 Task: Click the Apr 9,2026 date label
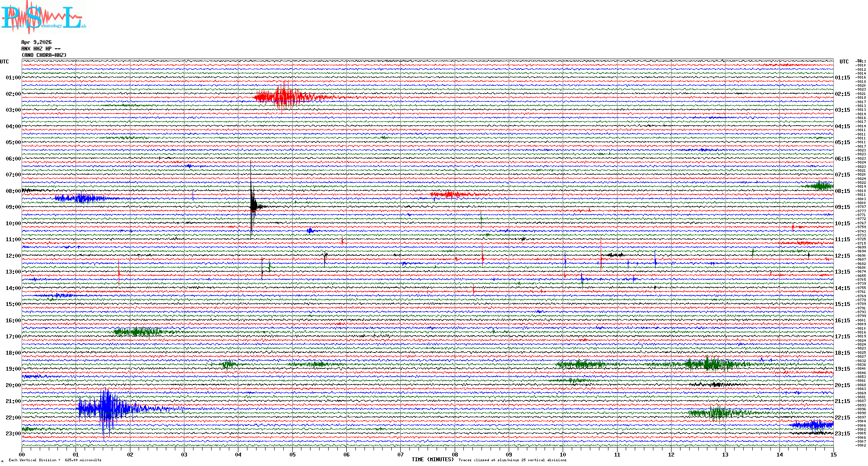coord(36,42)
